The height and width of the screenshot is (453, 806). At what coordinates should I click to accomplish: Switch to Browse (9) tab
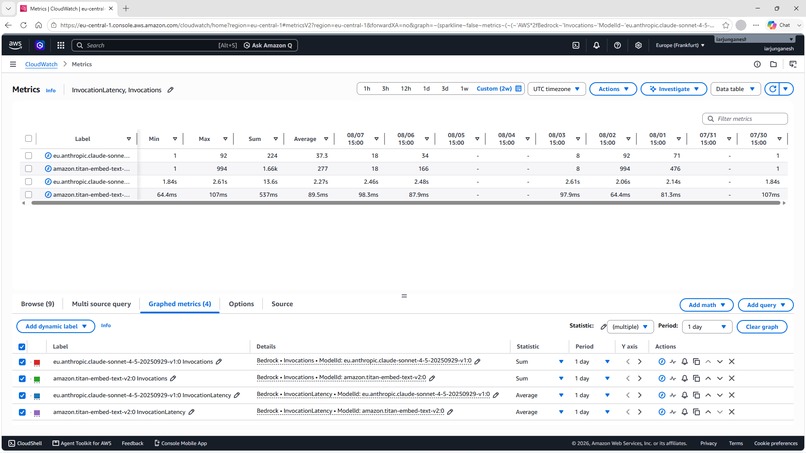coord(38,304)
